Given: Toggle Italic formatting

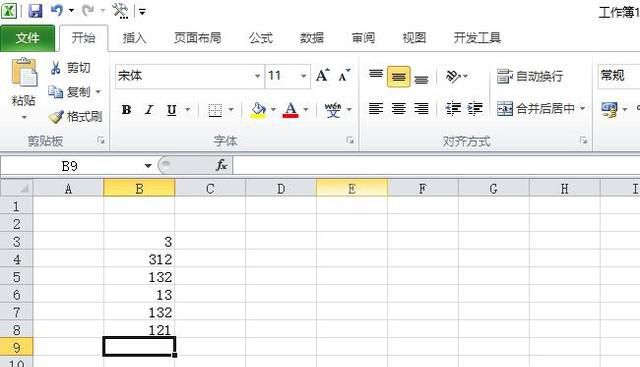Looking at the screenshot, I should tap(149, 110).
